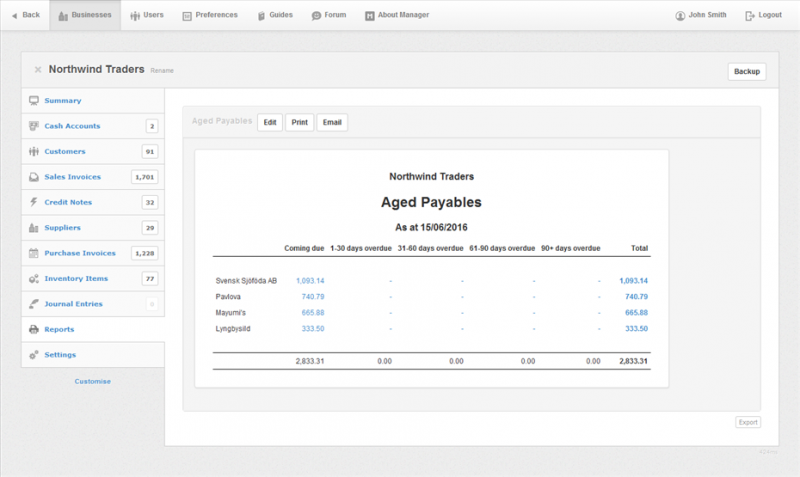Click Pavlova coming due amount 740.79
The image size is (800, 477).
[x=313, y=296]
